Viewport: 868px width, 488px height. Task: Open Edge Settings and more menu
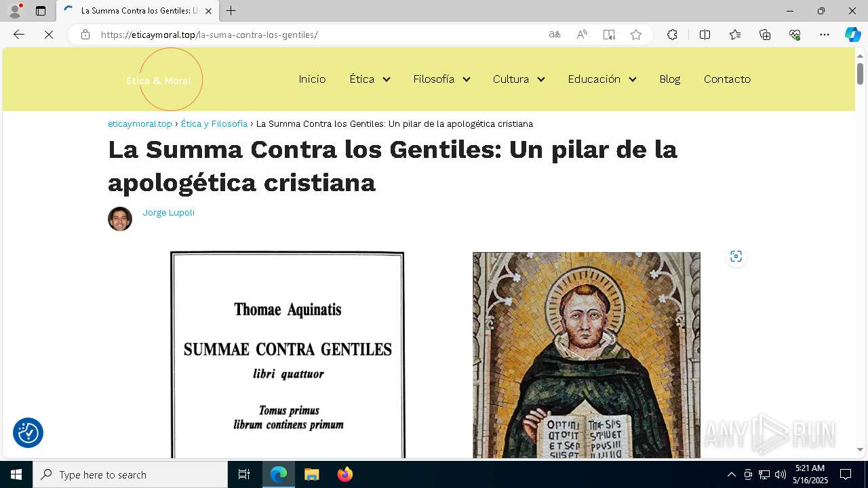pyautogui.click(x=825, y=35)
